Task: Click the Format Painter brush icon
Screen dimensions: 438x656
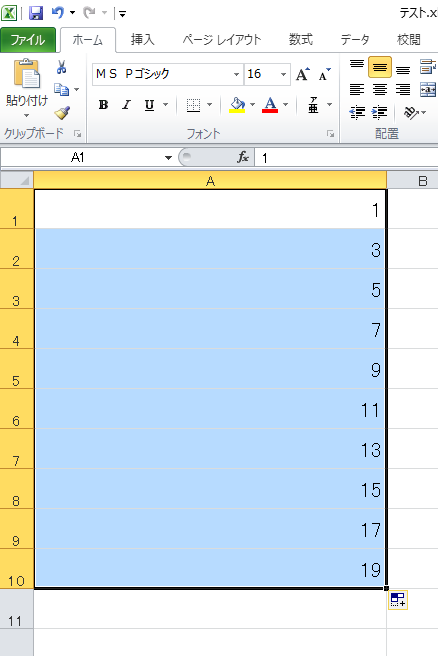Action: (62, 112)
